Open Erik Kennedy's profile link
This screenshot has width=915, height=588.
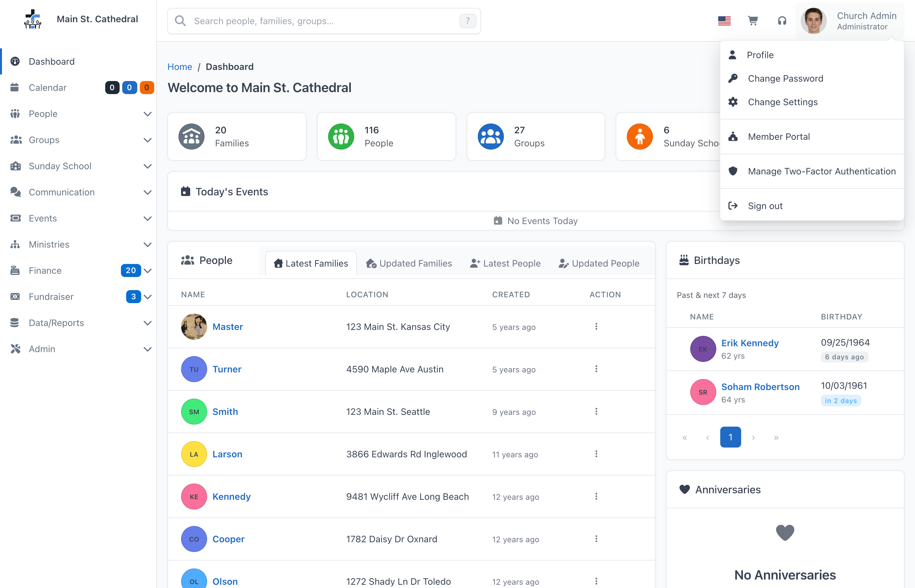750,343
